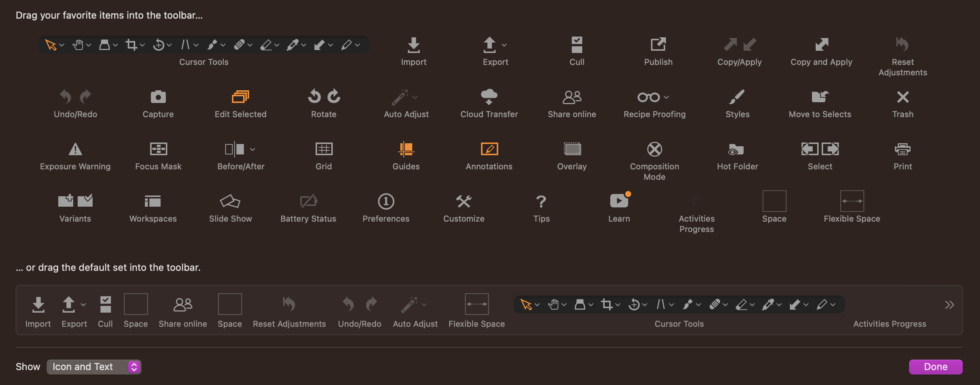Open top Cursor Tools eraser dropdown
This screenshot has height=385, width=980.
coord(277,45)
